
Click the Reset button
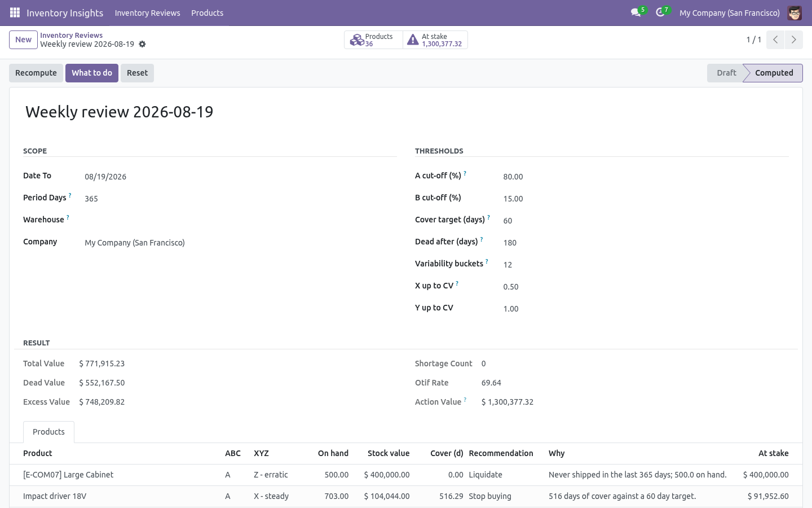137,73
